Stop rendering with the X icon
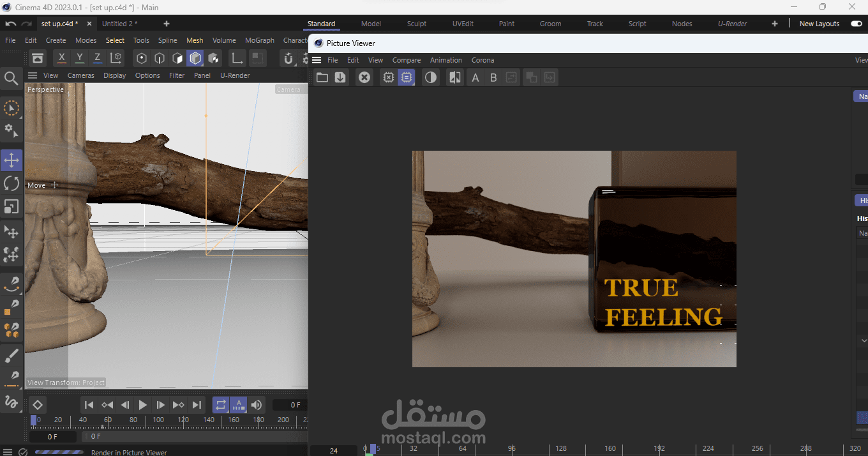This screenshot has height=456, width=868. pos(364,77)
